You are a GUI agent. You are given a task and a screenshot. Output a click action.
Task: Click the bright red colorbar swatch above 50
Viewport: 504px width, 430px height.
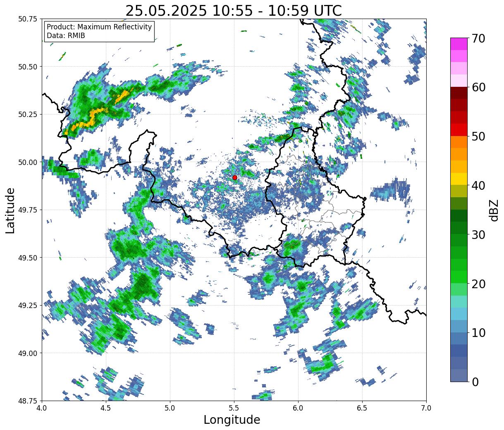459,130
